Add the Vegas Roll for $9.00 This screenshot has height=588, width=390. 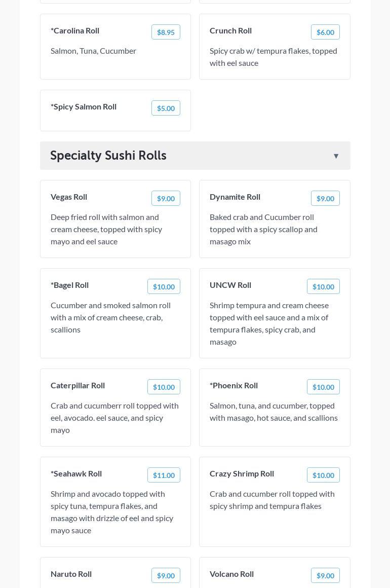[166, 198]
